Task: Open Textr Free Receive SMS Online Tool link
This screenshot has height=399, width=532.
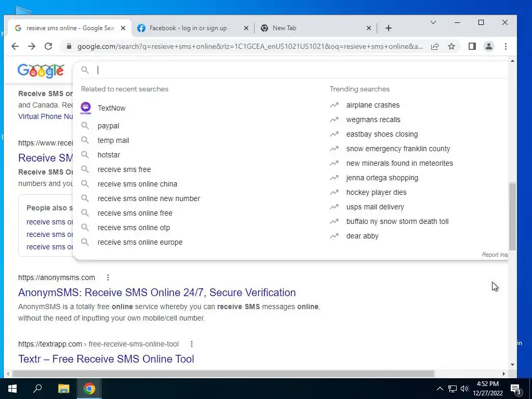Action: [106, 359]
